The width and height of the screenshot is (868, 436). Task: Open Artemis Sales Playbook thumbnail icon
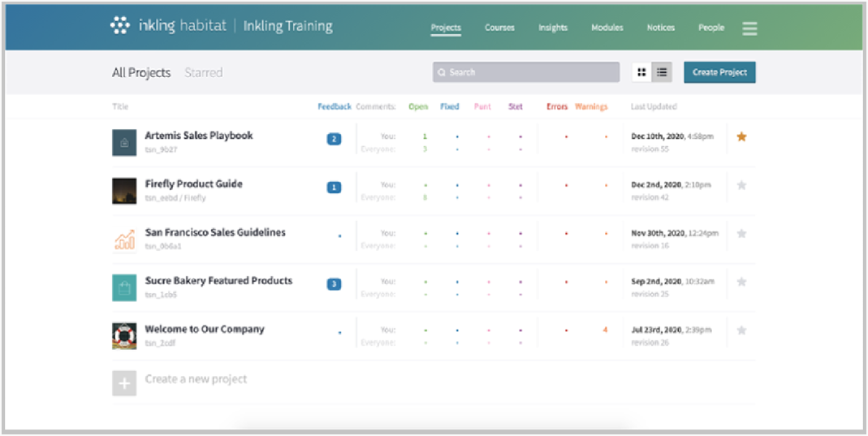pos(124,143)
